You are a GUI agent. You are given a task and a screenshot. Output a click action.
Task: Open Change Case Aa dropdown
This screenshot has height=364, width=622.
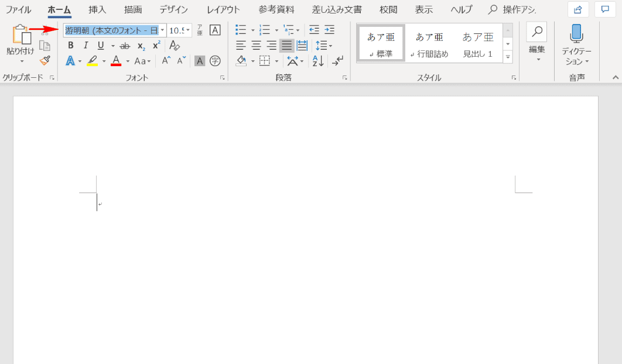pyautogui.click(x=142, y=61)
